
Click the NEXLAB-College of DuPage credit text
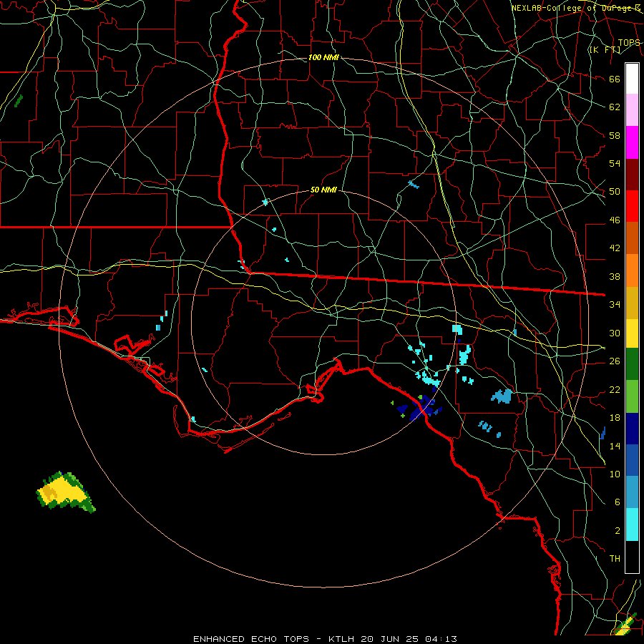(576, 8)
